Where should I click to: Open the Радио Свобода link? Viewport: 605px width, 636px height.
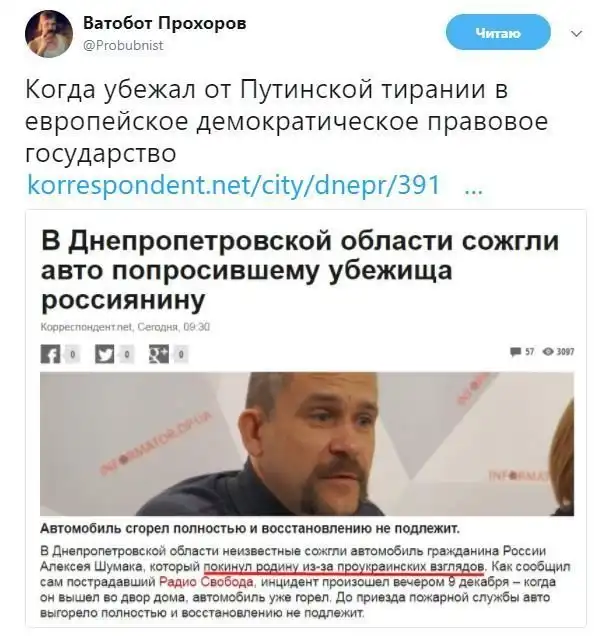click(206, 582)
